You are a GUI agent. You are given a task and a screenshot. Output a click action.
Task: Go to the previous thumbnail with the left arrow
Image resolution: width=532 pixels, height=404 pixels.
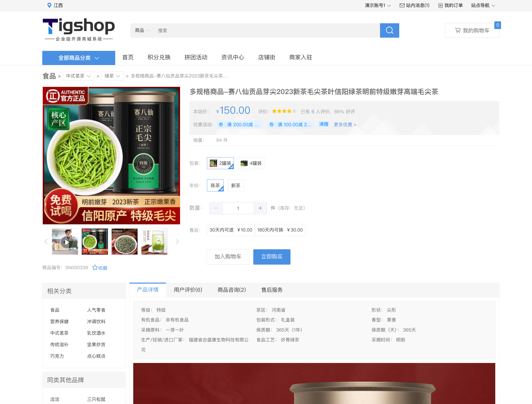point(46,241)
